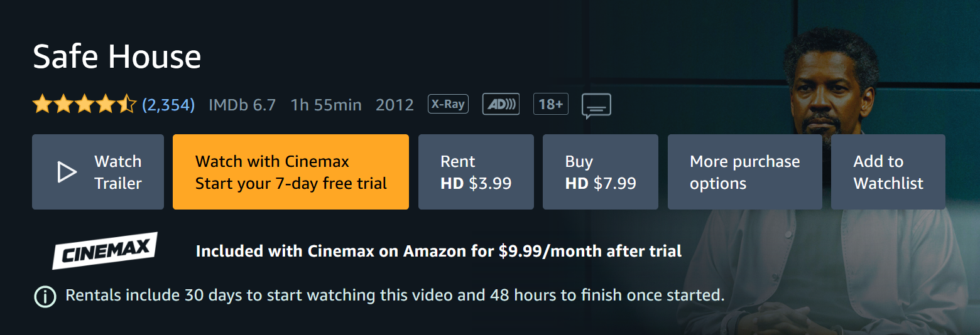Start the Cinemax 7-day free trial
The image size is (980, 335).
coord(290,172)
